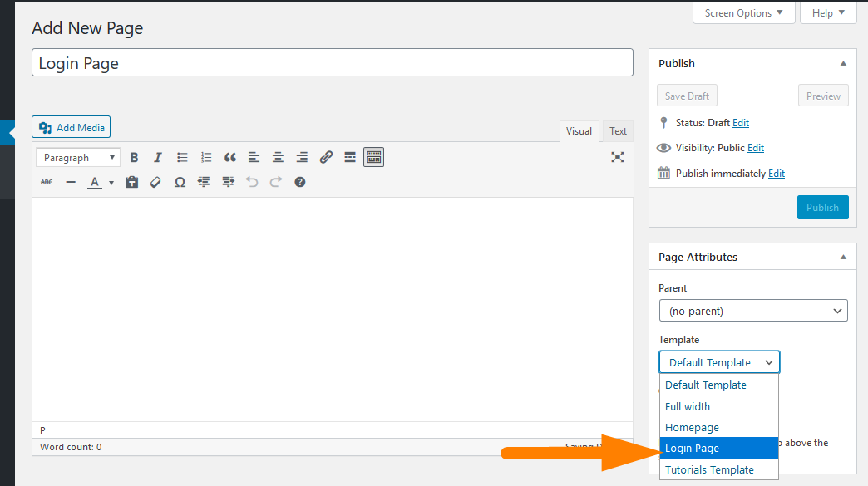868x486 pixels.
Task: Click the blue Publish button
Action: pyautogui.click(x=822, y=208)
